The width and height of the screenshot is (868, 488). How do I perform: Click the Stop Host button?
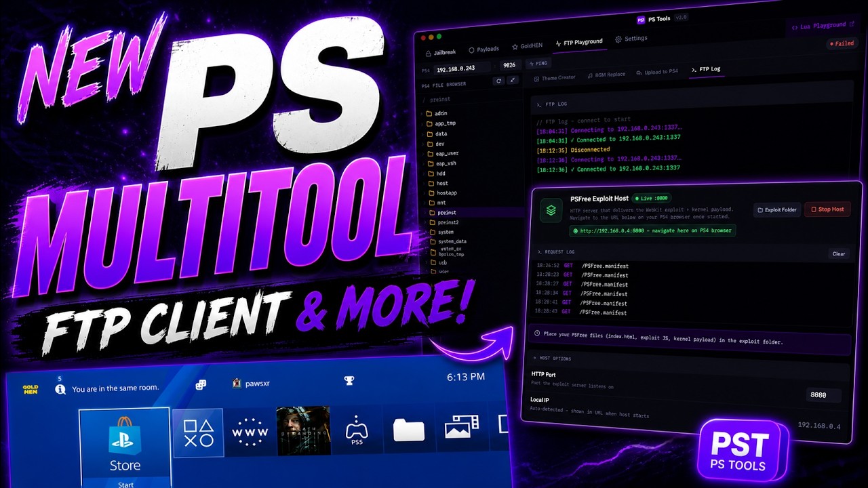[827, 209]
